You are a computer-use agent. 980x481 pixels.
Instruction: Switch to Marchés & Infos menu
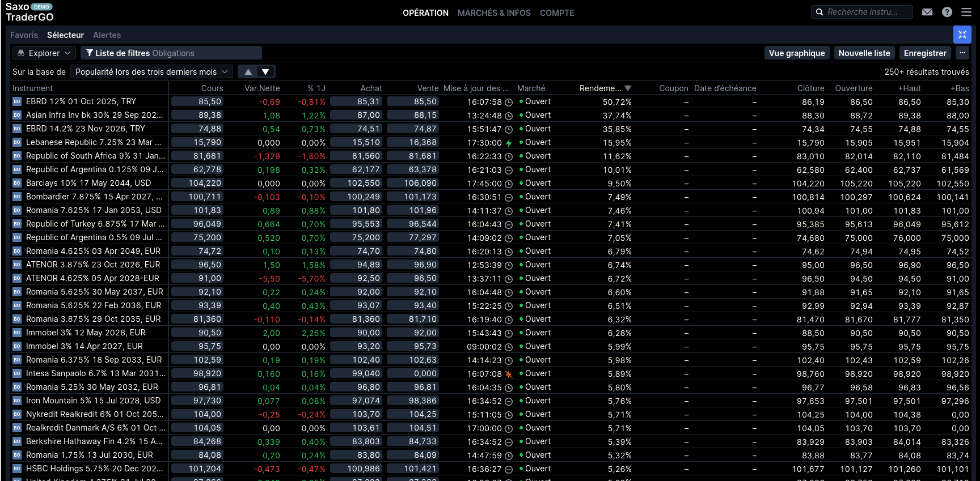(494, 12)
